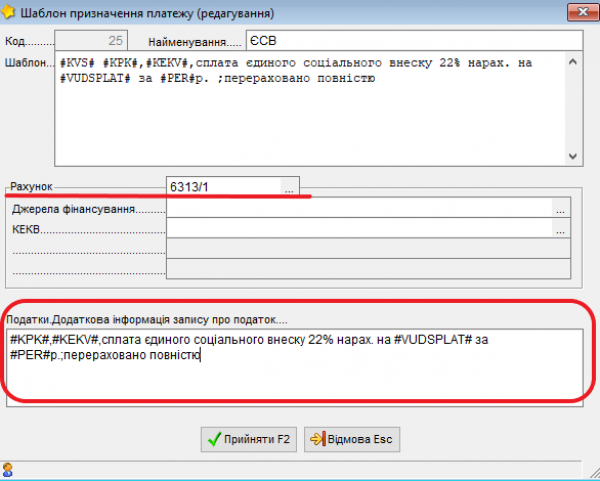Accept changes with the Прийняти F2 button

(x=249, y=438)
